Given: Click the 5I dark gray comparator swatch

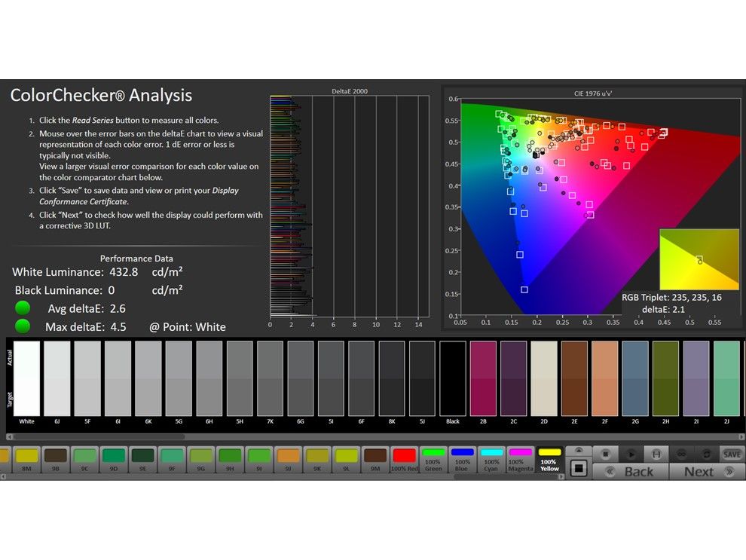Looking at the screenshot, I should tap(331, 378).
